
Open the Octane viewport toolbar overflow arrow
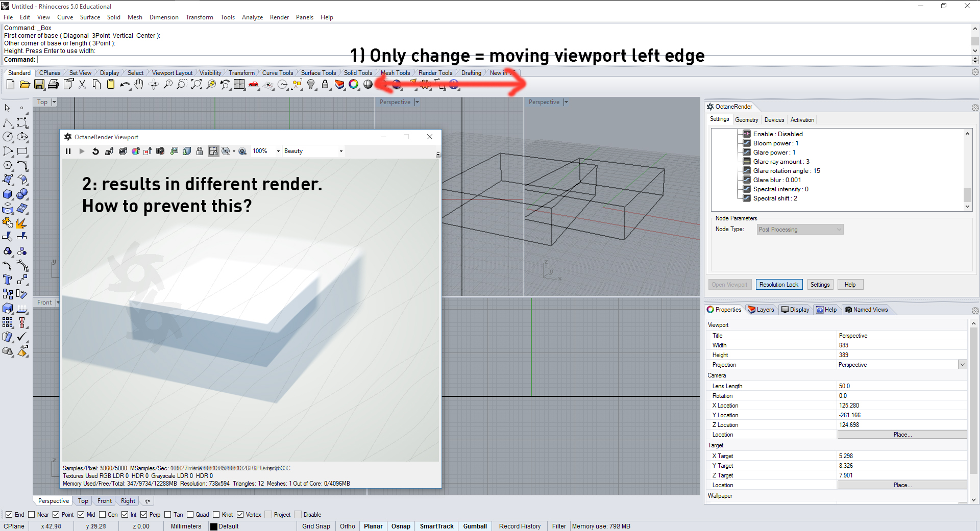click(438, 154)
